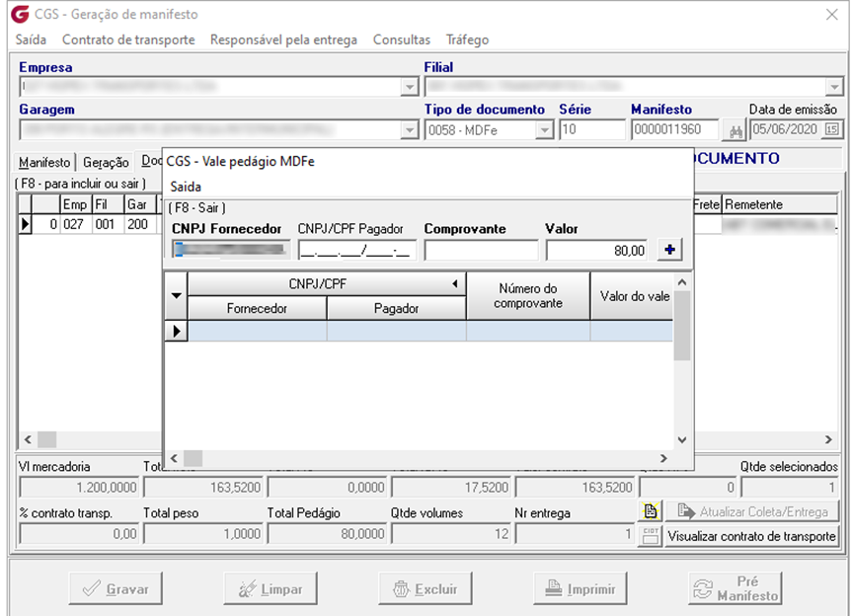Switch to the Geração tab
The image size is (852, 616).
point(106,163)
